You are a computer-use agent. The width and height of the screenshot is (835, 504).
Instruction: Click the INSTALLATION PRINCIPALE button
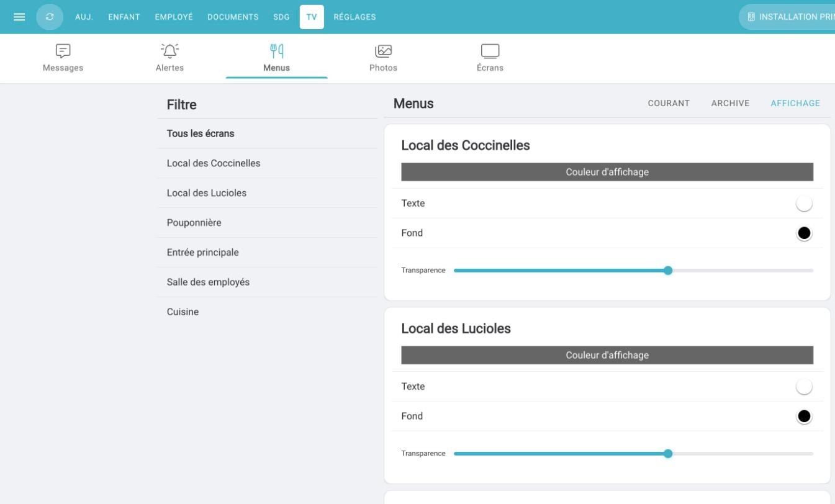[x=787, y=17]
